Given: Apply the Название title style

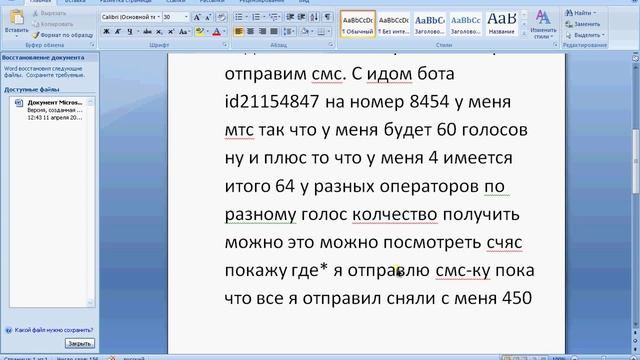Looking at the screenshot, I should click(x=502, y=24).
